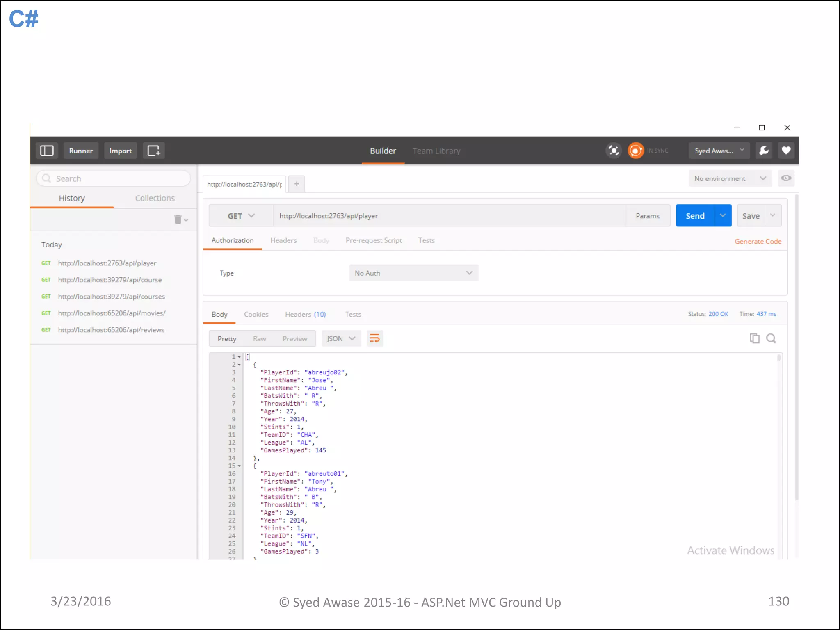Open the response Cookies tab
The width and height of the screenshot is (840, 630).
pos(256,314)
